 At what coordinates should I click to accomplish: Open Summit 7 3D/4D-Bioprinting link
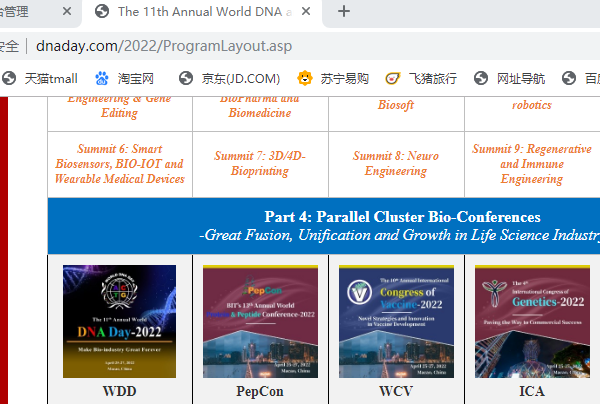click(x=260, y=164)
